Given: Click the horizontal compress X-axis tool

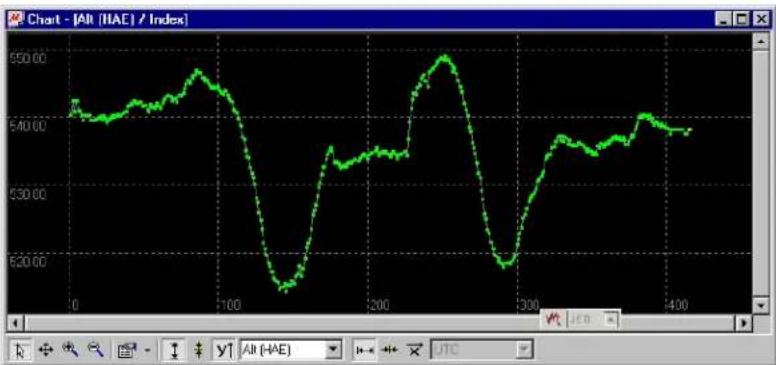Looking at the screenshot, I should click(x=390, y=350).
